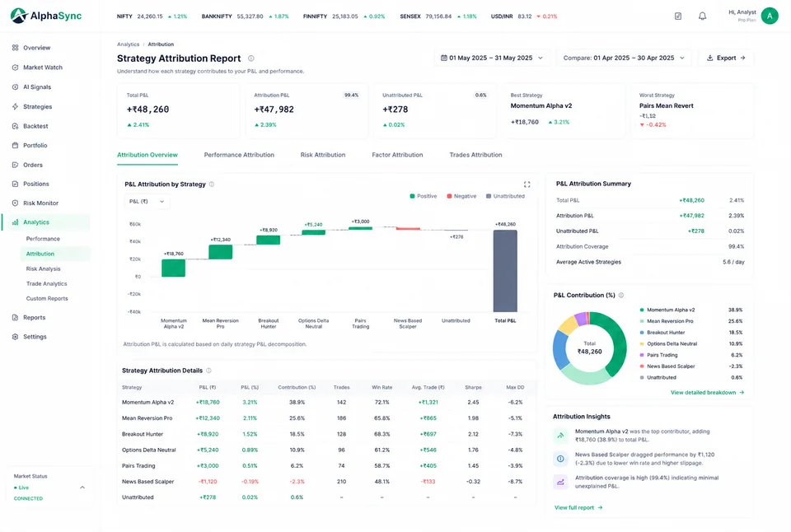The height and width of the screenshot is (532, 791).
Task: Open the 01 May – 31 May 2025 date range
Action: pos(492,58)
